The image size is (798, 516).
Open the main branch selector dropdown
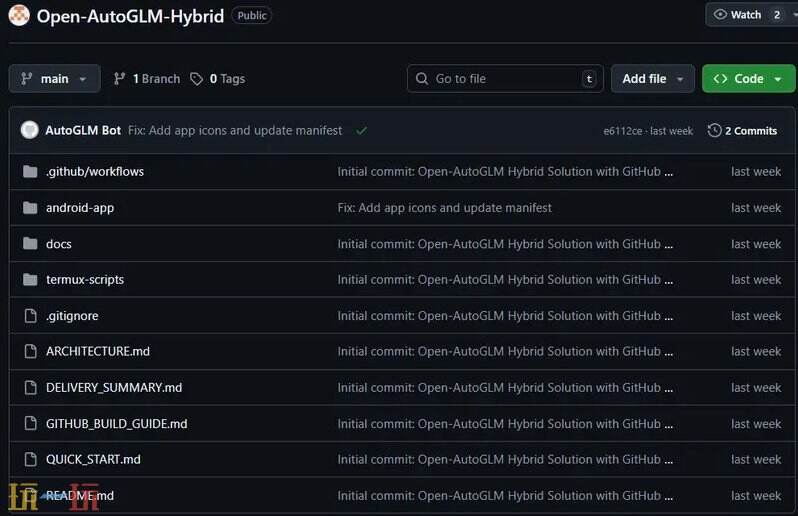point(54,79)
